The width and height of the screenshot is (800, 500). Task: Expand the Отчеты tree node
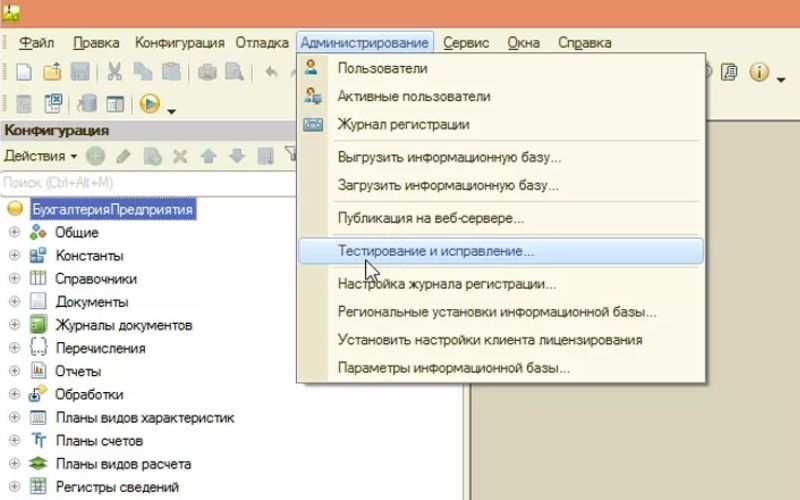click(14, 371)
